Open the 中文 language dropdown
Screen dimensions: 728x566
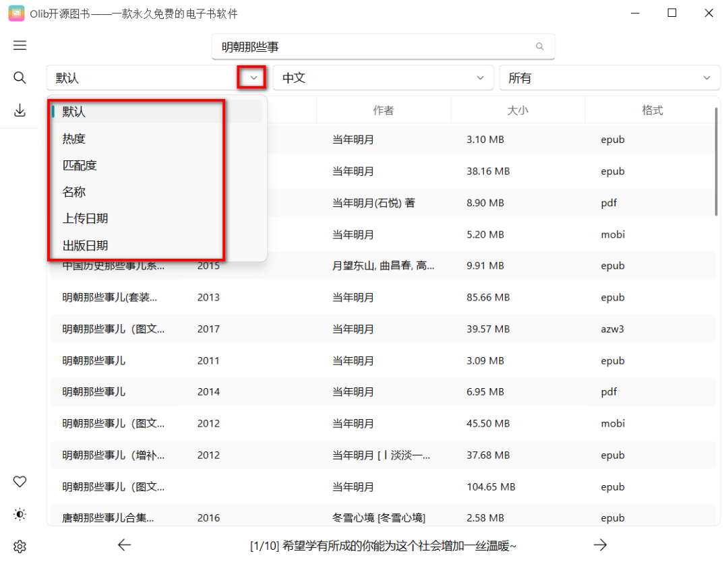(x=383, y=78)
